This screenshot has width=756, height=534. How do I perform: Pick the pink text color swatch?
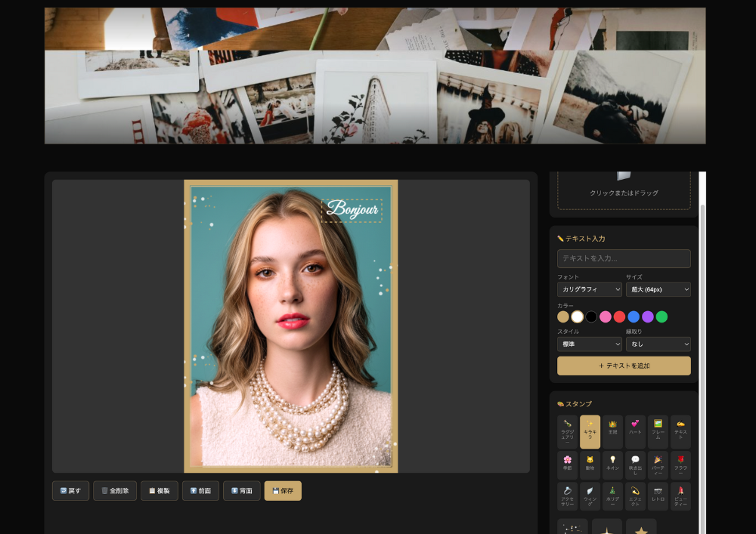[x=606, y=317]
